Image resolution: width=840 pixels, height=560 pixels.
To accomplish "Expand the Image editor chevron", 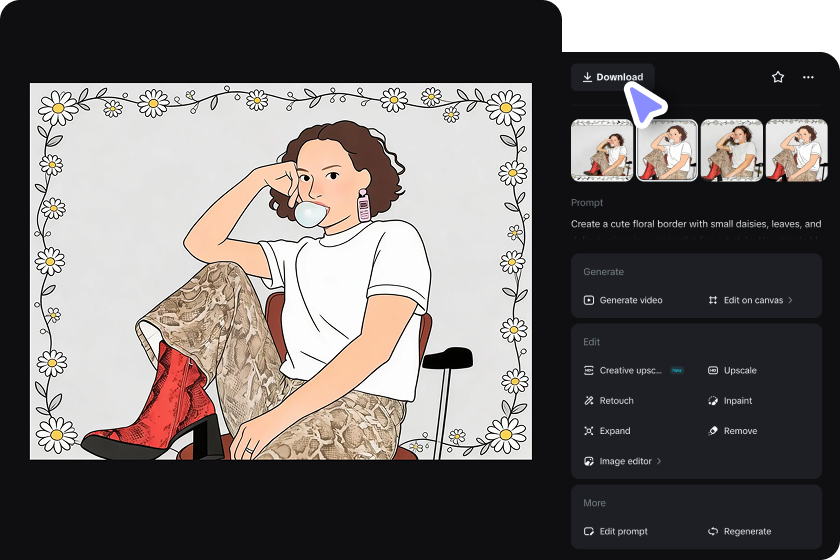I will tap(659, 461).
